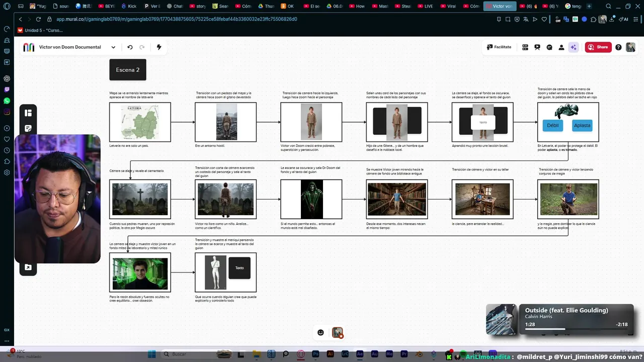Open ChatGPT icon in Opera sidebar
This screenshot has height=362, width=644.
click(7, 78)
